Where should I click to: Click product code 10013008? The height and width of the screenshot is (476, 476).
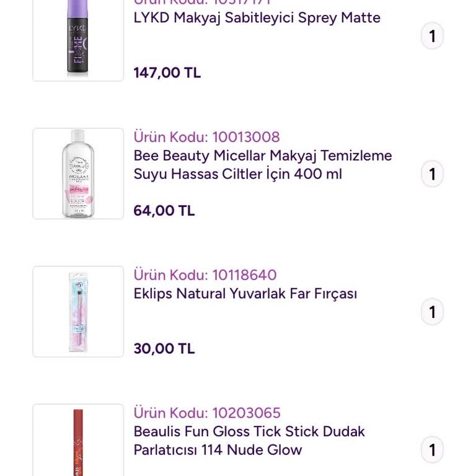pyautogui.click(x=206, y=137)
